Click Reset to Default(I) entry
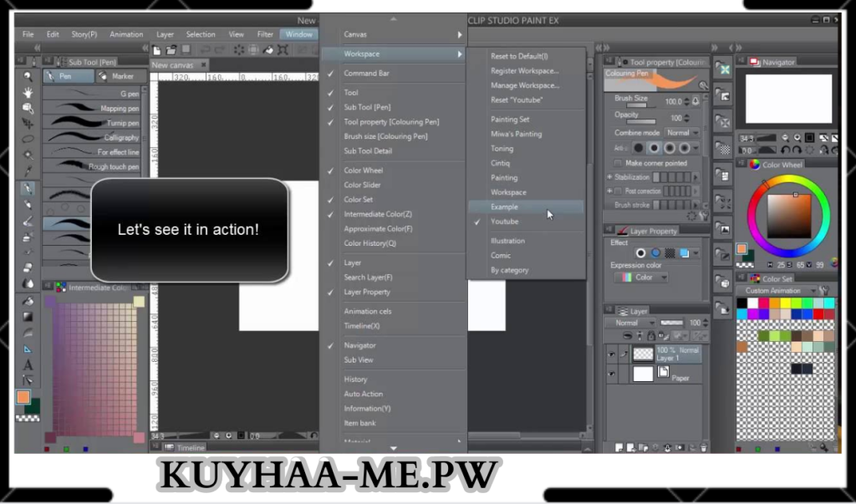Screen dimensions: 856x504 pos(527,56)
